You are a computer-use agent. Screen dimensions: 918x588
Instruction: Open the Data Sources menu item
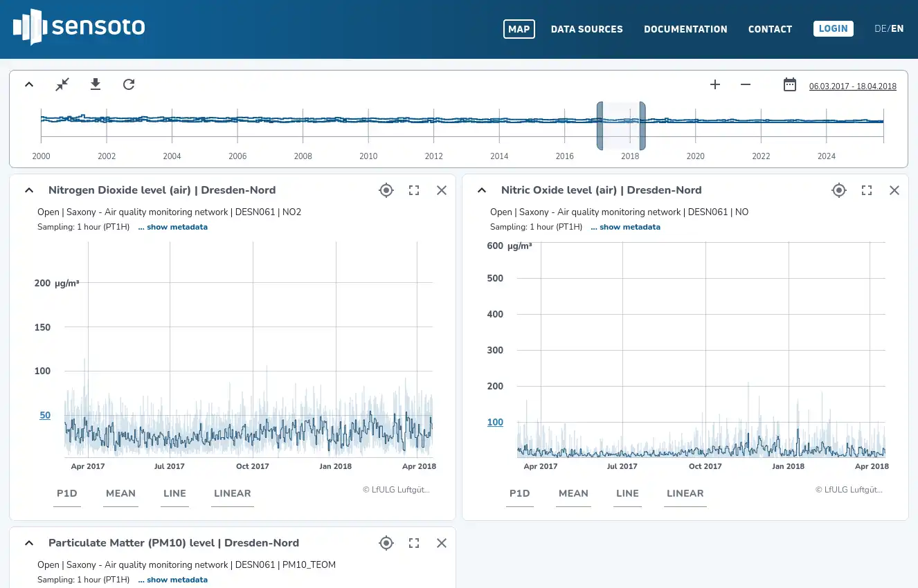(586, 29)
